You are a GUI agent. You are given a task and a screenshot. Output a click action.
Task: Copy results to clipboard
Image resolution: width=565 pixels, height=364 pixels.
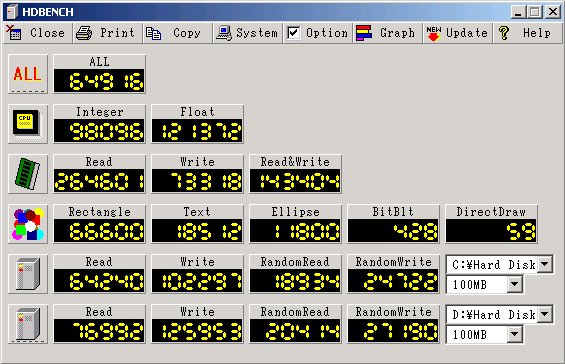point(177,33)
